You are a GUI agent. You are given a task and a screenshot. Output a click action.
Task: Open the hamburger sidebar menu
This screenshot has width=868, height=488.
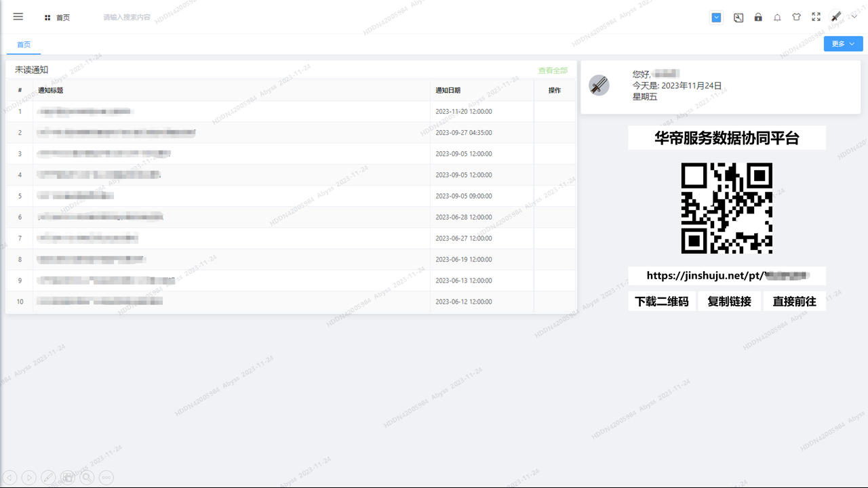pyautogui.click(x=18, y=17)
